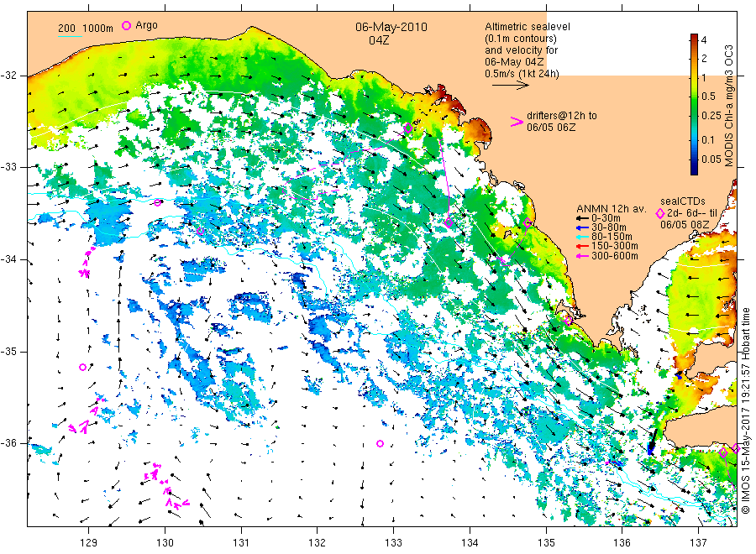Screen dimensions: 756x554
Task: Click the dark red top of the colorbar
Action: tap(694, 39)
